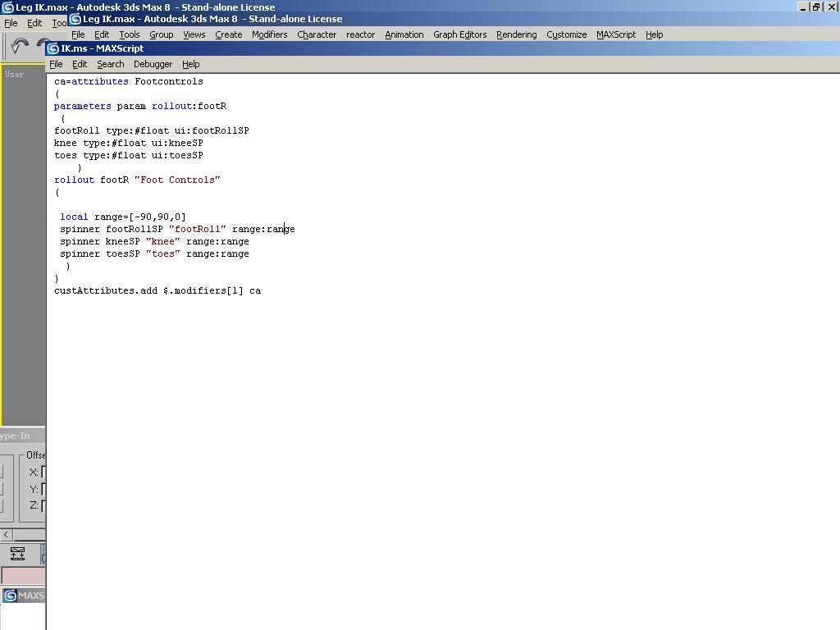The image size is (840, 630).
Task: Open the Edit menu next to Tools and Group
Action: click(101, 34)
